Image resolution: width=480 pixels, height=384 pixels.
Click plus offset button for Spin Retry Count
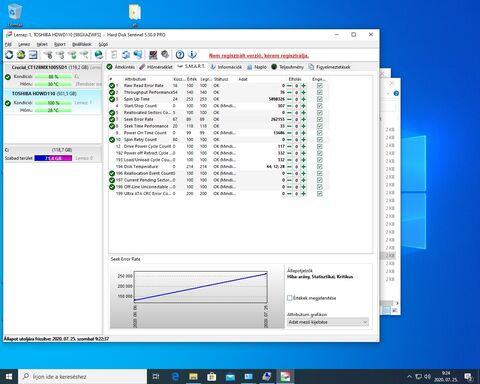pyautogui.click(x=303, y=139)
